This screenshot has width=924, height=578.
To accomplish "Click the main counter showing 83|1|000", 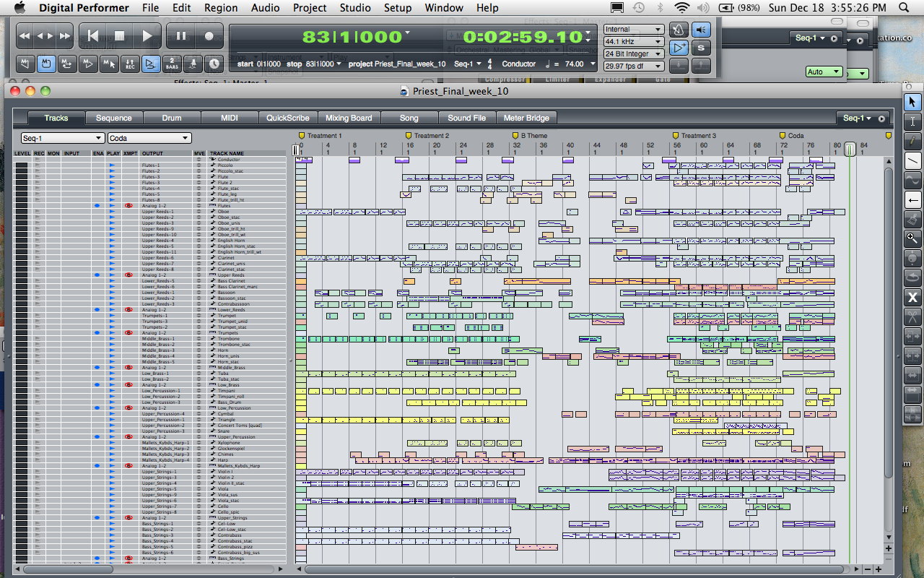I will 352,37.
